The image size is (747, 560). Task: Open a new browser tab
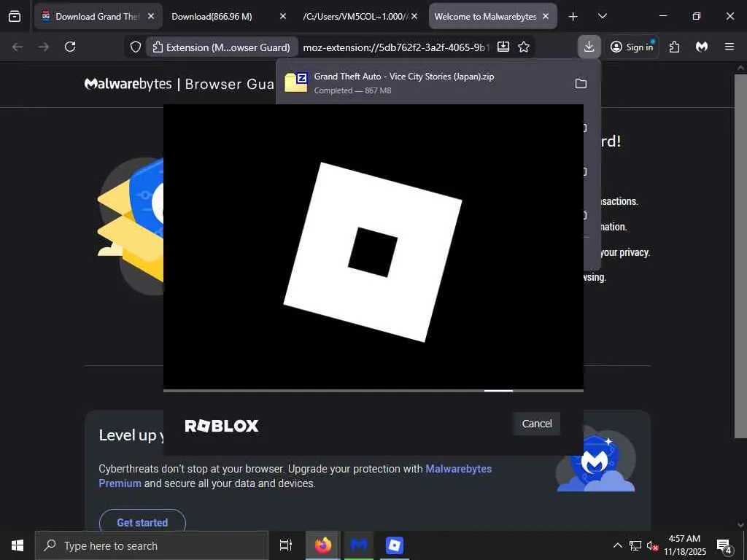[x=573, y=17]
